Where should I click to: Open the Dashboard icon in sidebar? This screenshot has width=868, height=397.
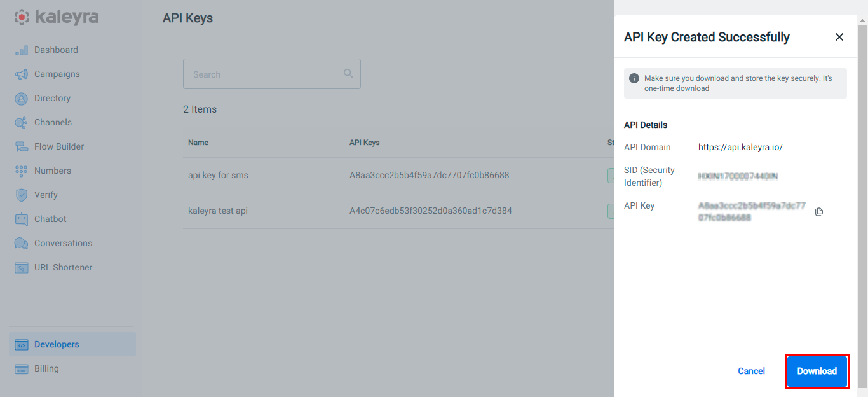pyautogui.click(x=22, y=50)
